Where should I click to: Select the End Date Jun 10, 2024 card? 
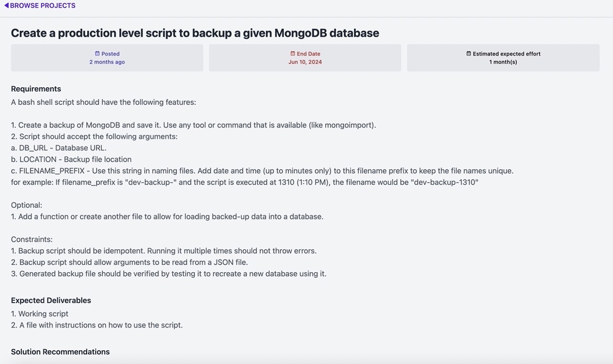click(305, 58)
